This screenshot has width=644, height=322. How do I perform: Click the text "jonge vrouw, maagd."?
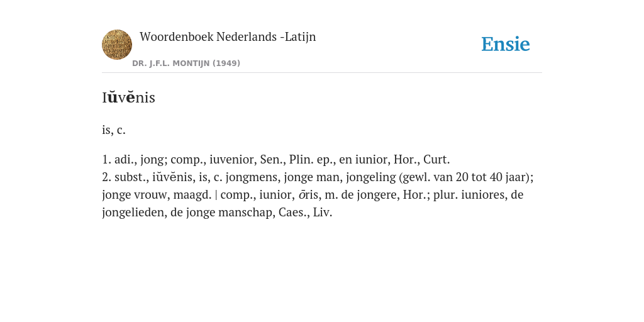(157, 195)
